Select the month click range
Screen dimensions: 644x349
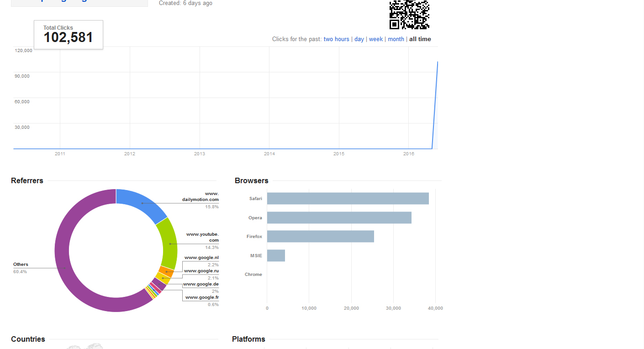[396, 39]
